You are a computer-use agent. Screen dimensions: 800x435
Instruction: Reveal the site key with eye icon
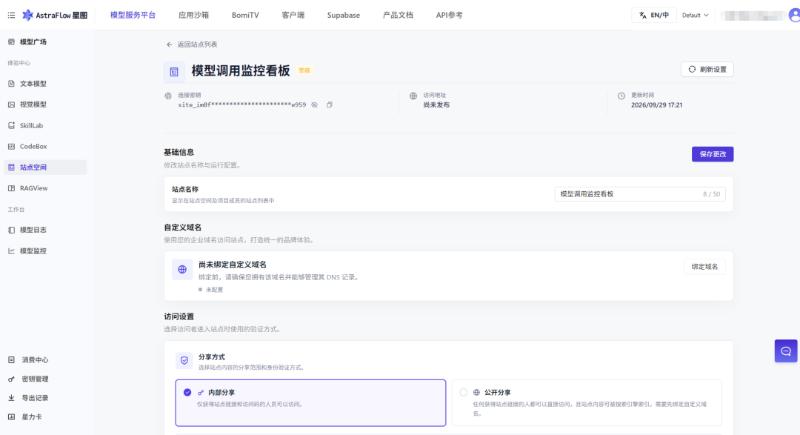click(315, 105)
